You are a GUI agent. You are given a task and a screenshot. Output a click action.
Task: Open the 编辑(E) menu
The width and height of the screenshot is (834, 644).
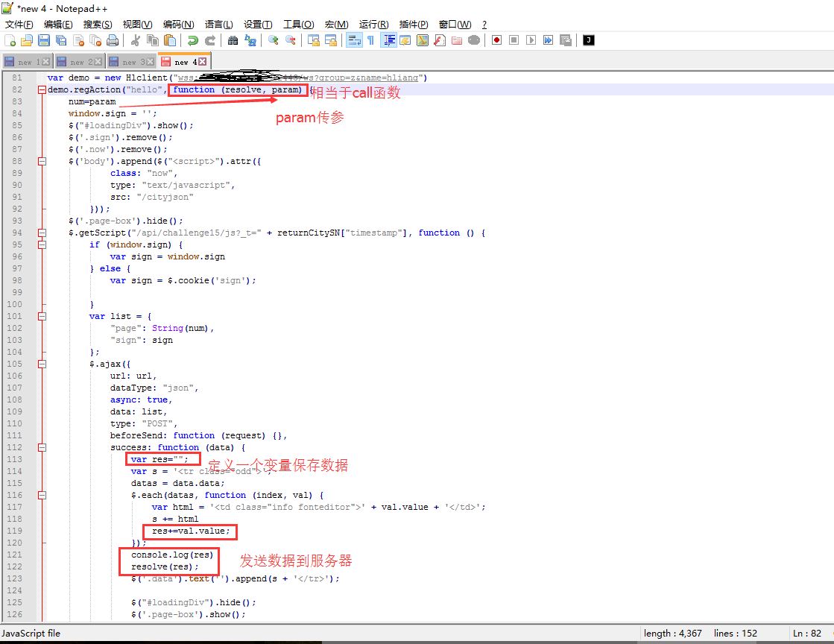(x=58, y=25)
